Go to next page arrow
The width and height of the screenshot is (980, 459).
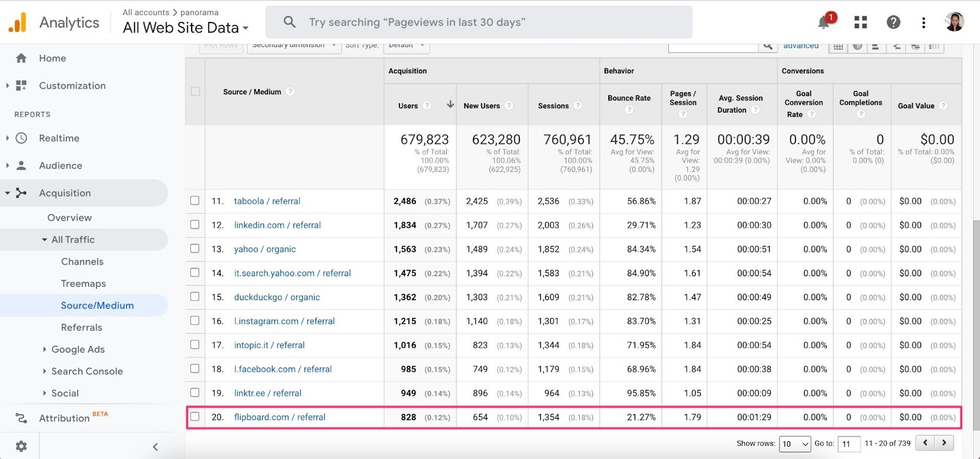[944, 443]
